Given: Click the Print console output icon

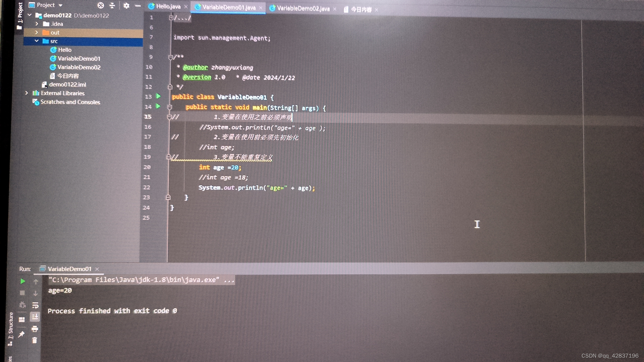Looking at the screenshot, I should click(x=35, y=329).
